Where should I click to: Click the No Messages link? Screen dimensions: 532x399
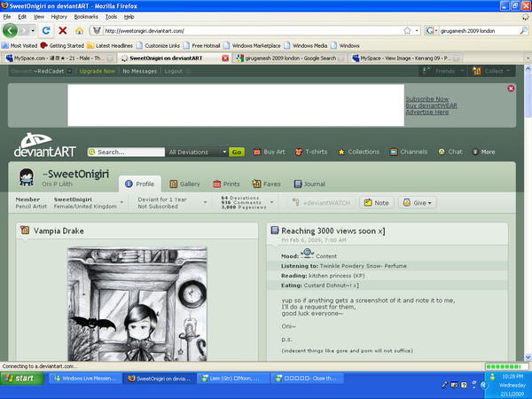(139, 71)
